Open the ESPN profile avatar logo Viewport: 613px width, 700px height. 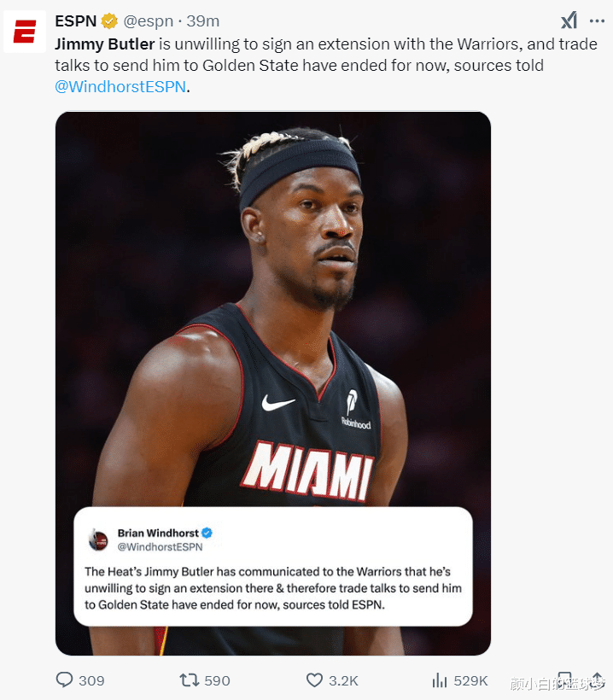click(x=25, y=32)
